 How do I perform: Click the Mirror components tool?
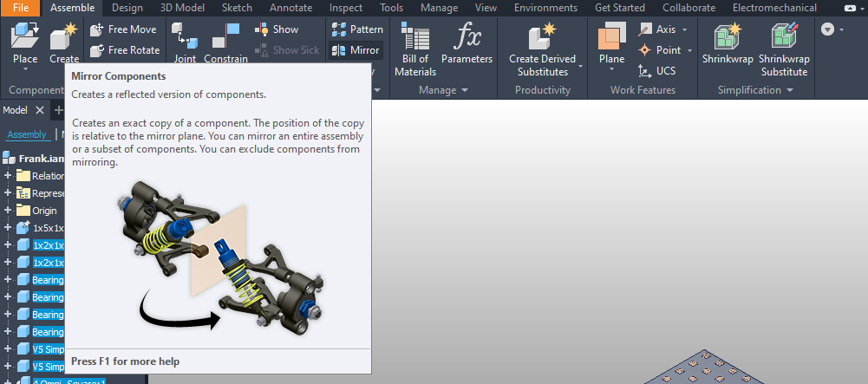(x=356, y=49)
